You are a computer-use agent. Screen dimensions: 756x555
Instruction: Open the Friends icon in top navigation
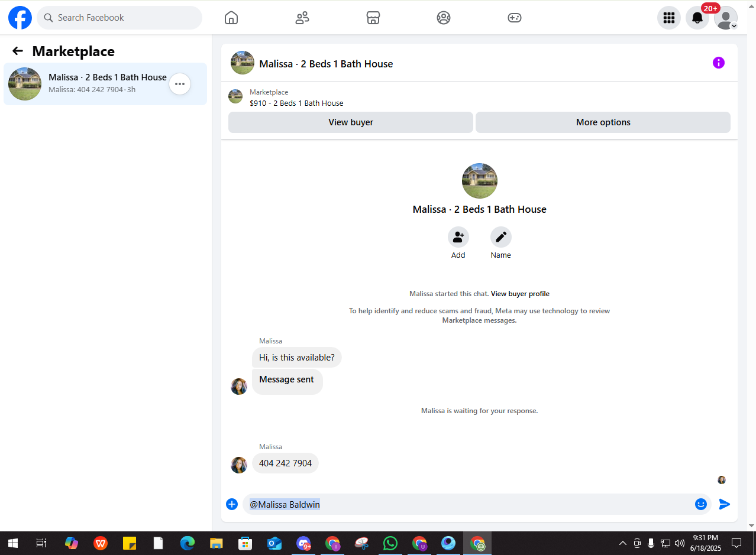(x=302, y=18)
